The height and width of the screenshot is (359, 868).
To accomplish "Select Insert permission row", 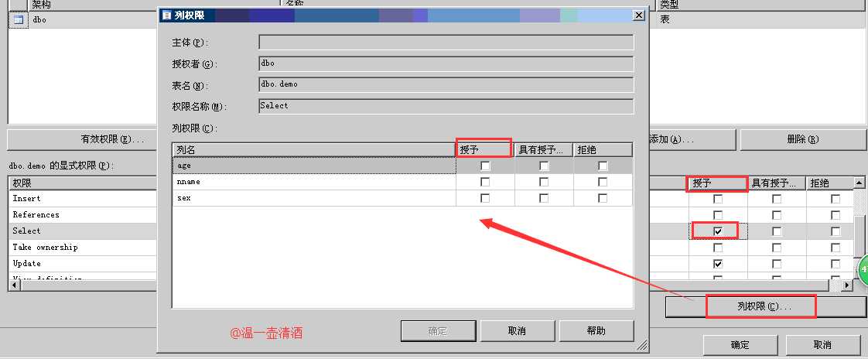I will coord(83,199).
